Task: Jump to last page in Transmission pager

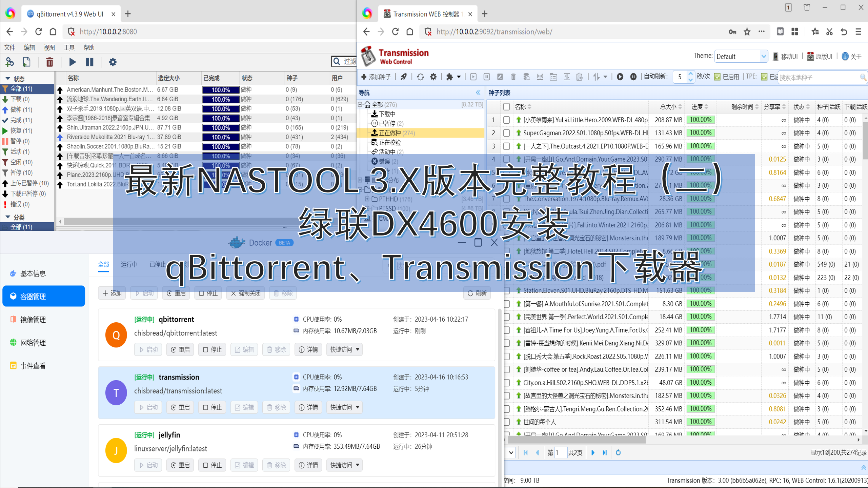Action: click(x=605, y=452)
